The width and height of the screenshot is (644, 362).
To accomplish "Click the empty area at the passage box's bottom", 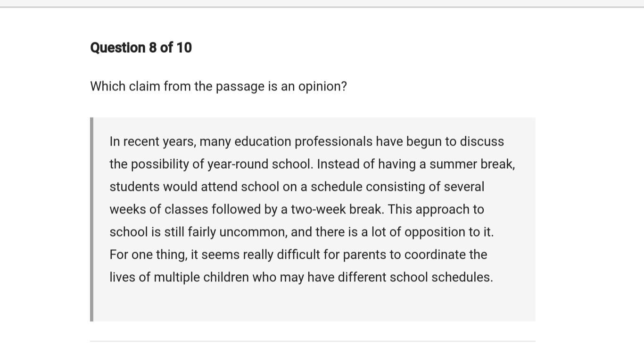I will pos(314,304).
